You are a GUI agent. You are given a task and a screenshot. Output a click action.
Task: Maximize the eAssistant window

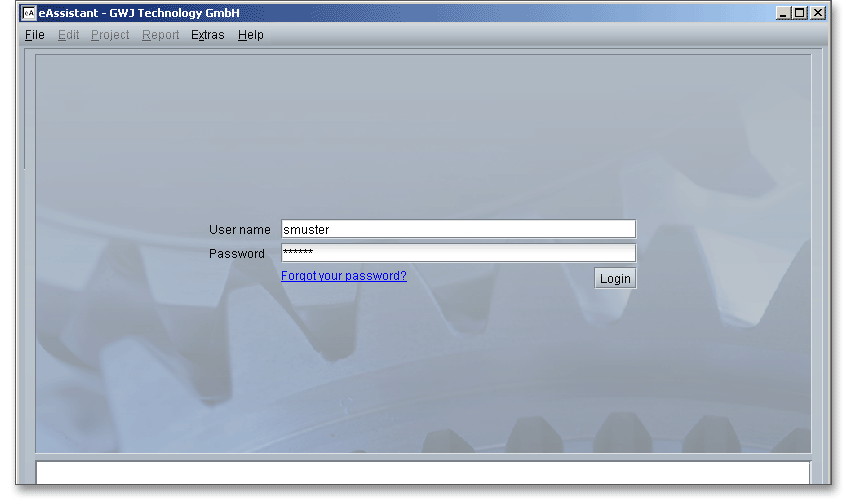pos(800,13)
